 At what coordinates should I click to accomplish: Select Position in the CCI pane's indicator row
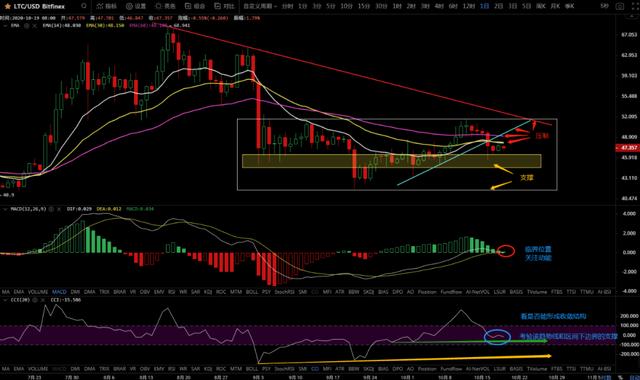(427, 369)
